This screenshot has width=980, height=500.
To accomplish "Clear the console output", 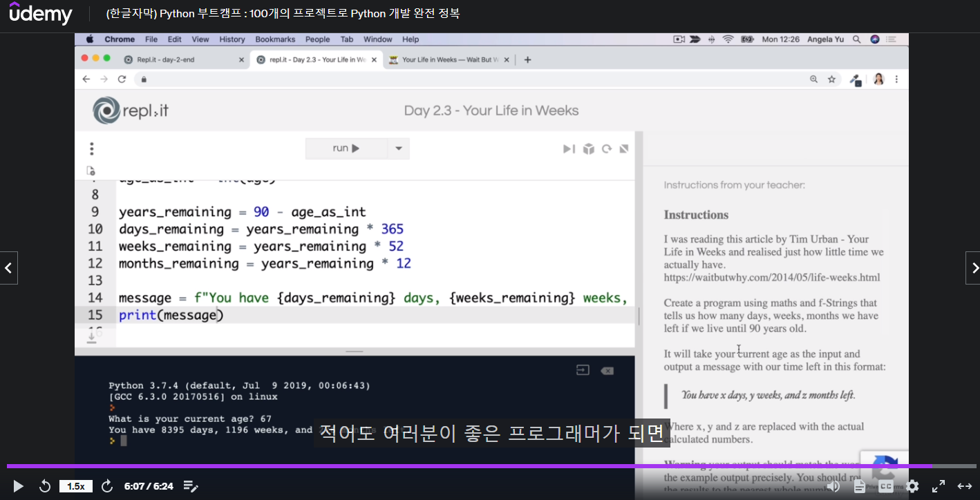I will click(607, 371).
